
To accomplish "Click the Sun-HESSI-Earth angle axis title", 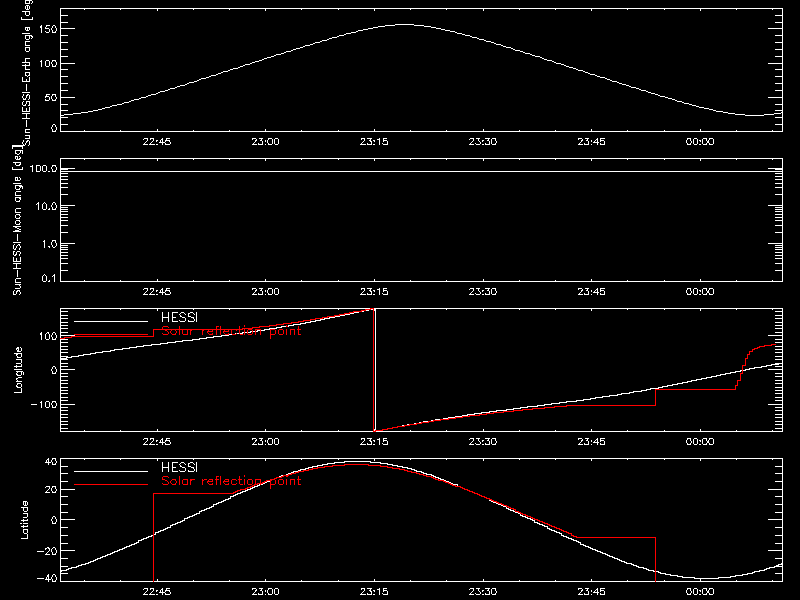I will coord(27,72).
